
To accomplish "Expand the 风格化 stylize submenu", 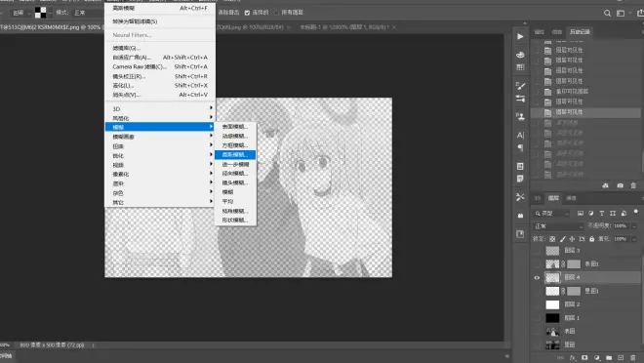I will coord(160,118).
